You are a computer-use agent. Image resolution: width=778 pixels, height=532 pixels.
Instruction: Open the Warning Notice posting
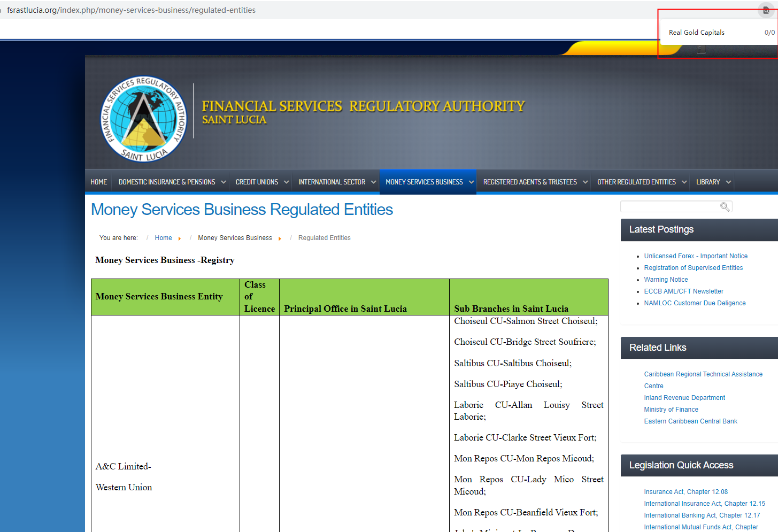point(666,280)
